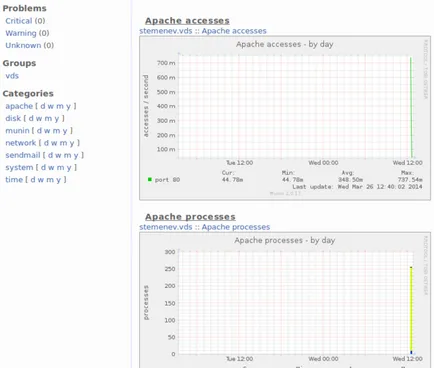
Task: Click the 'port 80' legend label
Action: (167, 180)
